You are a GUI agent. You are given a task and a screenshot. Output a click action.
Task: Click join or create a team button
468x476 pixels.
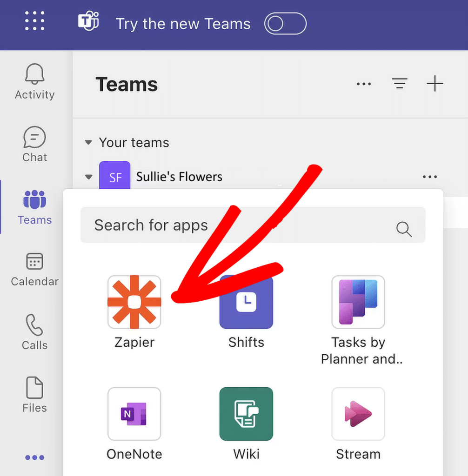pyautogui.click(x=435, y=84)
